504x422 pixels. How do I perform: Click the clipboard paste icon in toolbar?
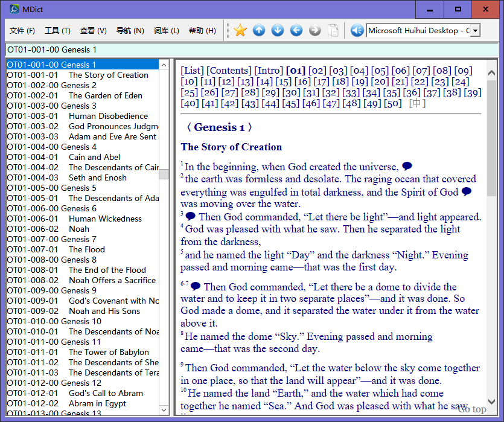pos(333,31)
